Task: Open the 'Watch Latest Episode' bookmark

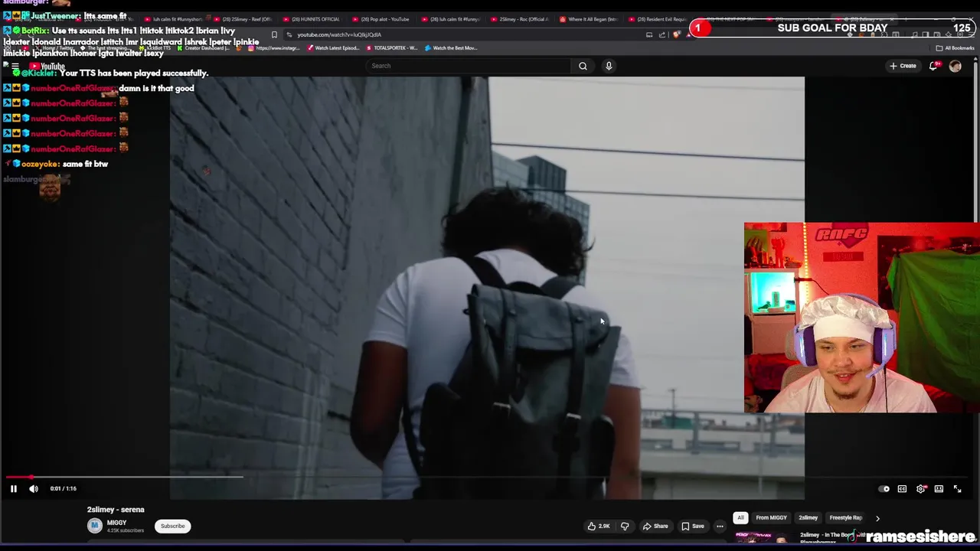Action: (333, 48)
